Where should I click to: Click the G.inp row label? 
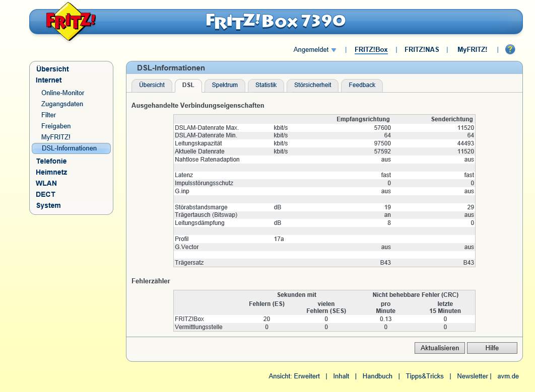pos(182,191)
